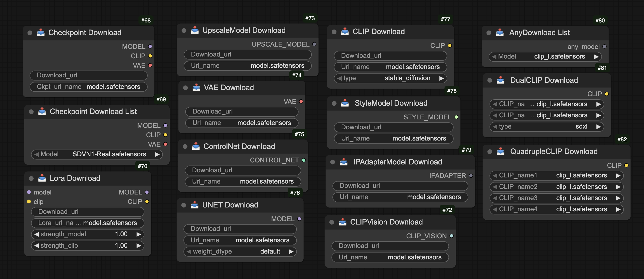Image resolution: width=644 pixels, height=279 pixels.
Task: Click the CONTROL_NET output port
Action: (304, 160)
